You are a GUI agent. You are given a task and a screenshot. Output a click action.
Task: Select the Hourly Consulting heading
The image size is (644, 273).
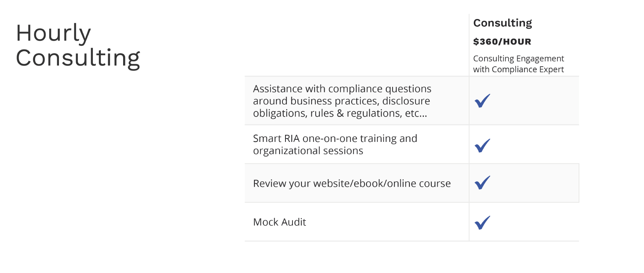pyautogui.click(x=78, y=45)
